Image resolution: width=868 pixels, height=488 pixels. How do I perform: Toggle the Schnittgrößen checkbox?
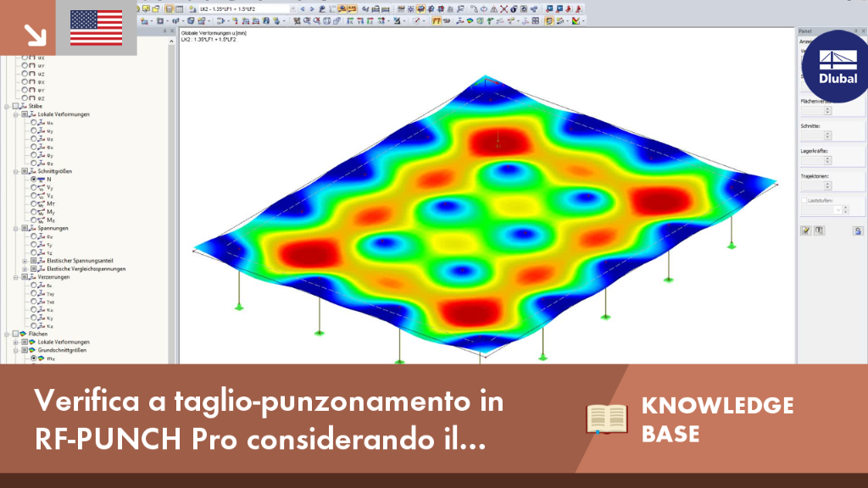[x=25, y=171]
